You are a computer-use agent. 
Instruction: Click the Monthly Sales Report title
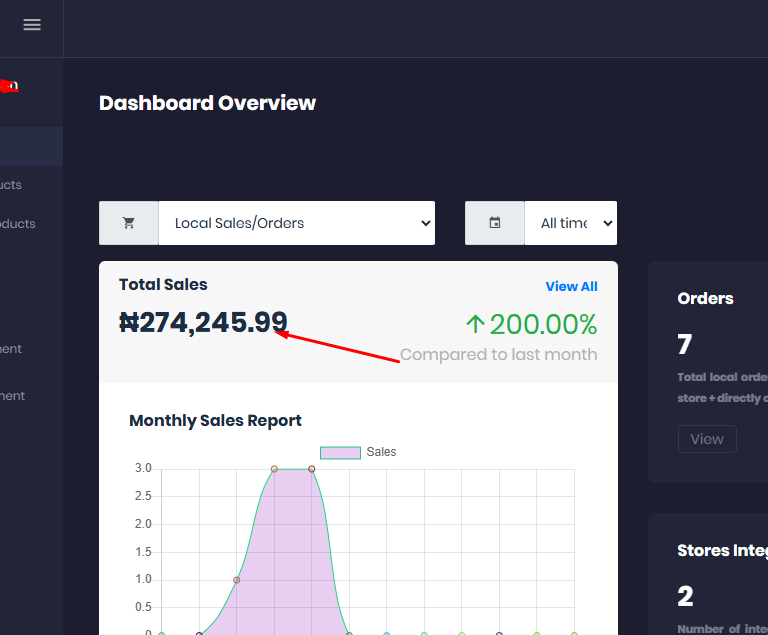point(215,421)
